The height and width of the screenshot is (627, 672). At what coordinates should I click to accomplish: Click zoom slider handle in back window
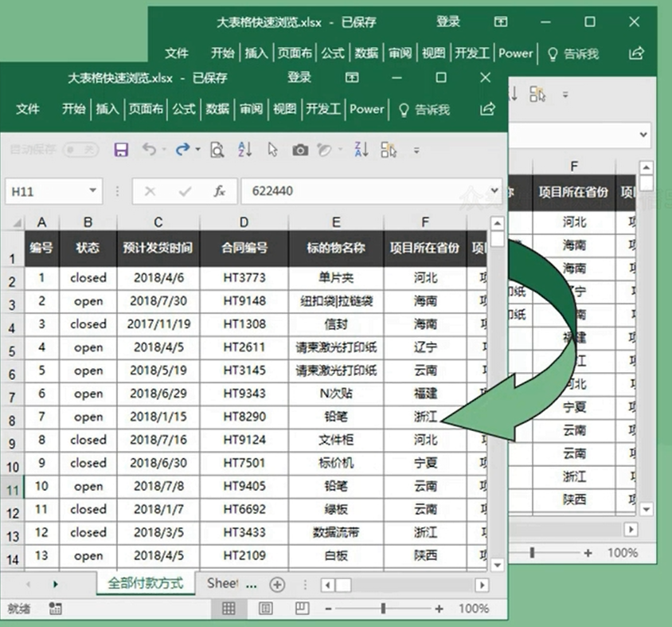click(533, 552)
